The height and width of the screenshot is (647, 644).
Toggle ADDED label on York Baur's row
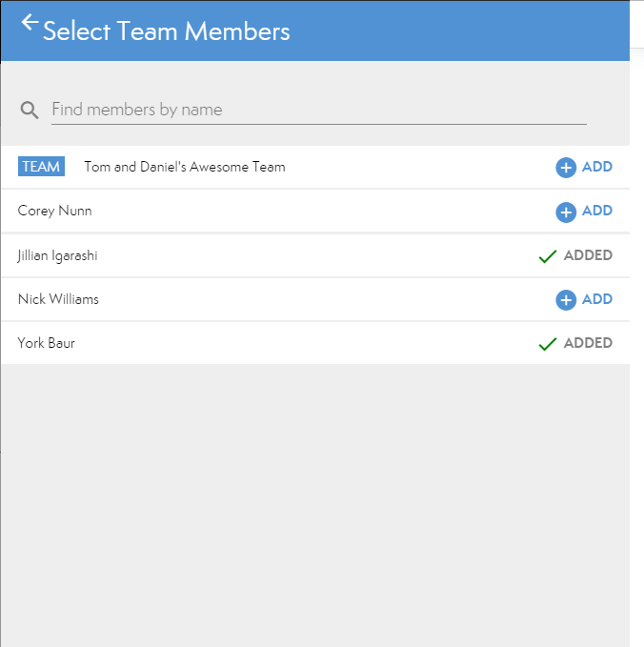click(x=588, y=343)
